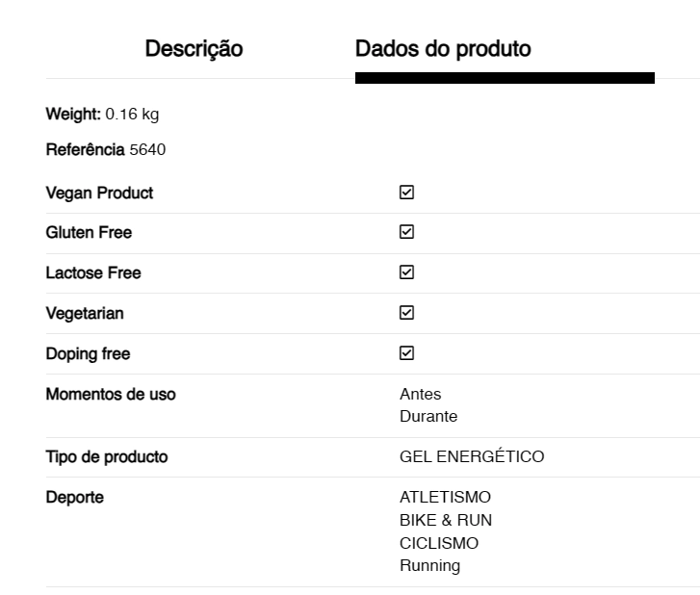Viewport: 700px width, 595px height.
Task: Click the black active-tab underline bar
Action: tap(505, 78)
